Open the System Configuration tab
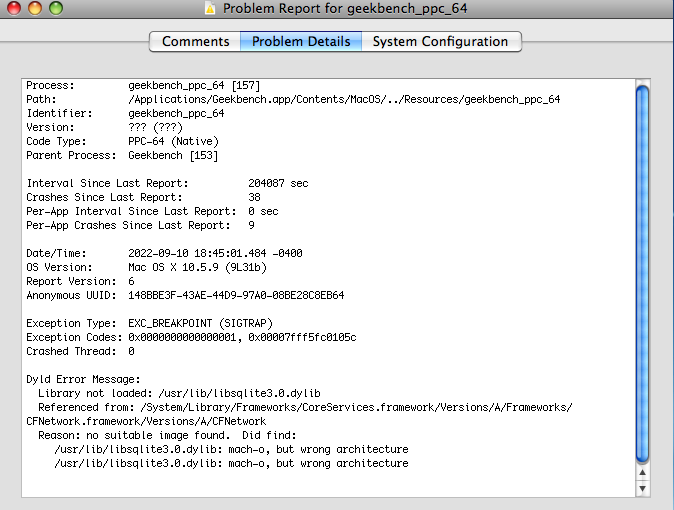Viewport: 674px width, 510px height. pyautogui.click(x=441, y=41)
